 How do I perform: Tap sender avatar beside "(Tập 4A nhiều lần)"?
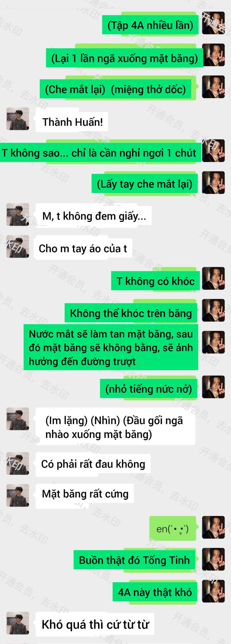tap(213, 23)
